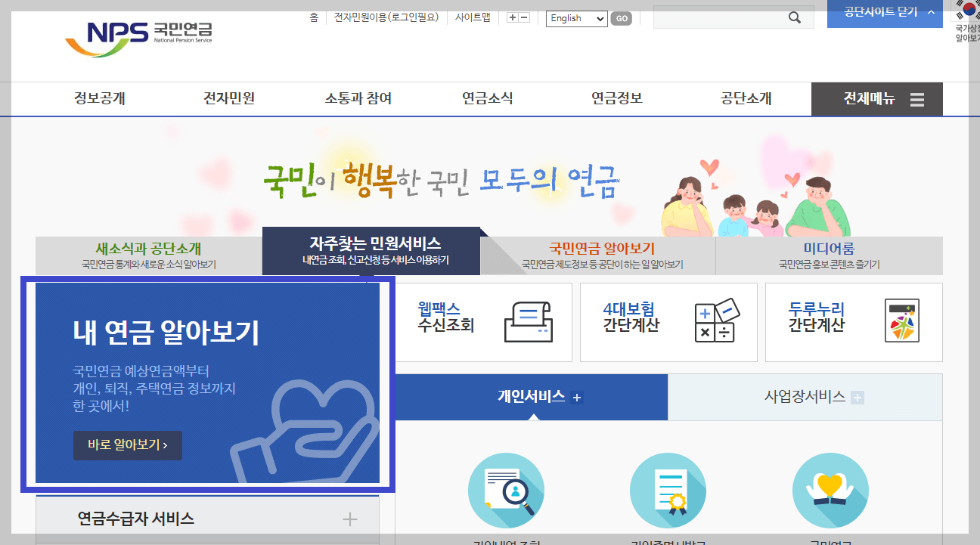Expand the 개인서비스 plus button
The image size is (980, 545).
tap(578, 397)
